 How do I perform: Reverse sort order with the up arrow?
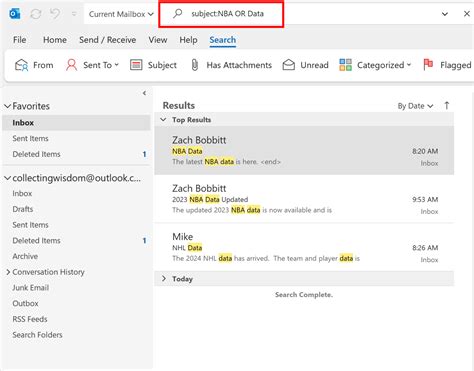(x=447, y=106)
